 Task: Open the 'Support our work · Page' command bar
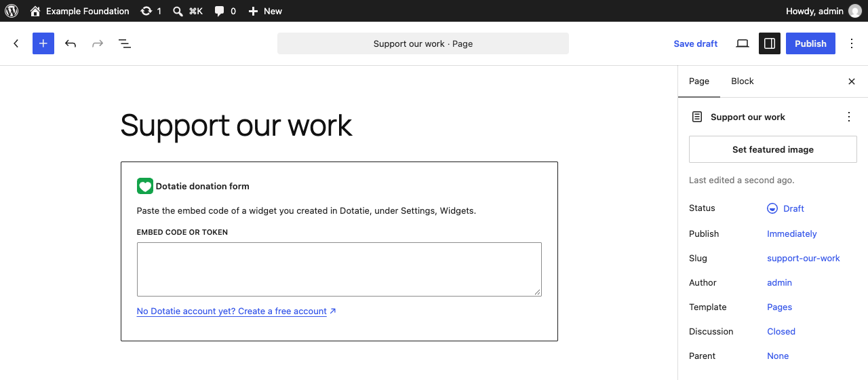tap(423, 43)
